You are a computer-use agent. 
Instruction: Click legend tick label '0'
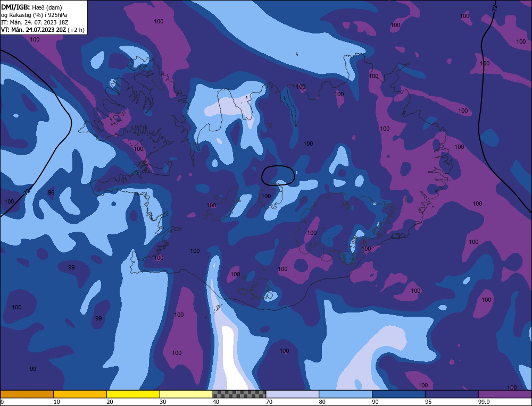(x=2, y=402)
